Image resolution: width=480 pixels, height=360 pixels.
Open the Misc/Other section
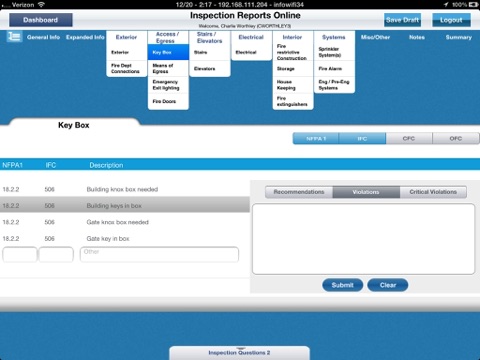tap(375, 37)
